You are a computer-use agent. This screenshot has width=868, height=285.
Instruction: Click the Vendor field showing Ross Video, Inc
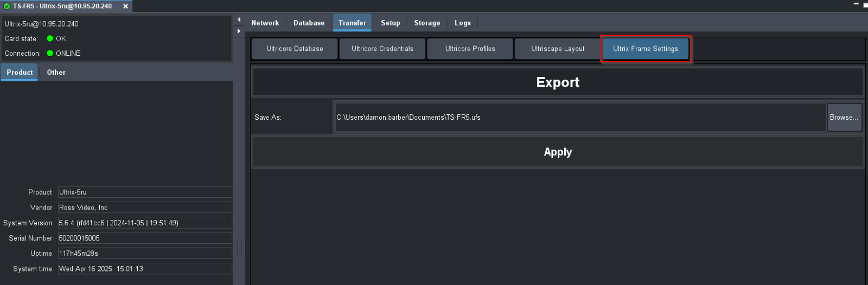coord(145,208)
